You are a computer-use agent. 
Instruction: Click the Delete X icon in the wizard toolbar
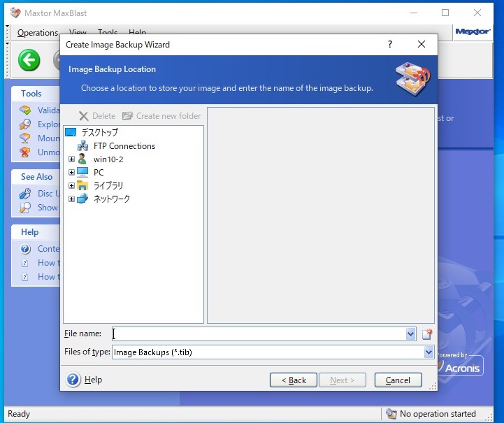84,116
